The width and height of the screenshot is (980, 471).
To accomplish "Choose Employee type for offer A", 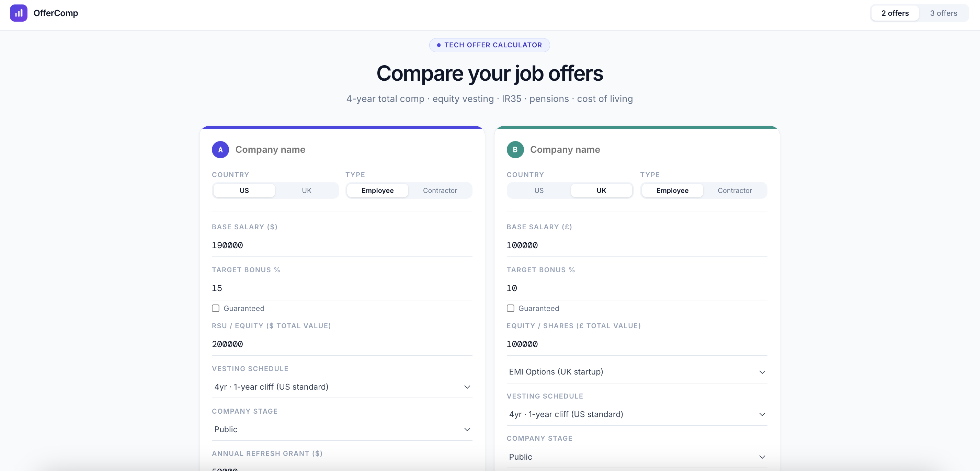I will (x=377, y=190).
